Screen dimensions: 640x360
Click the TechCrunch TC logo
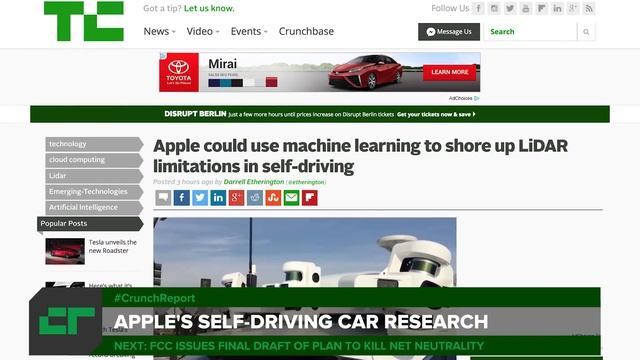click(84, 21)
